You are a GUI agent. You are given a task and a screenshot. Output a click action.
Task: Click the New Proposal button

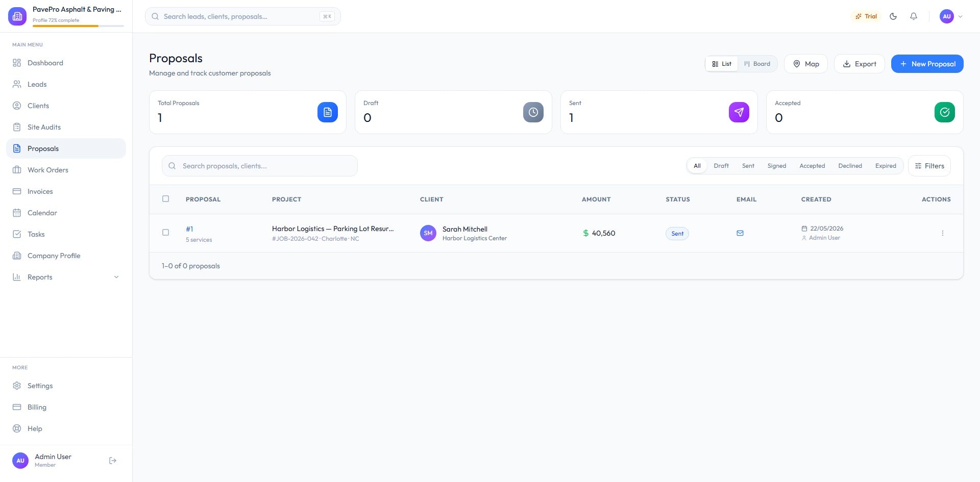coord(927,64)
